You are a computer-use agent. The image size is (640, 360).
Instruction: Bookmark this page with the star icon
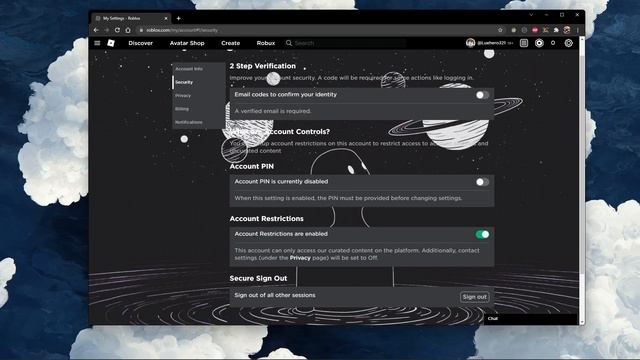click(x=500, y=30)
